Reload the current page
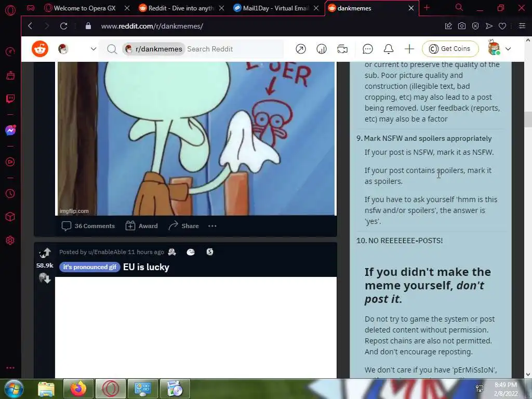The image size is (532, 399). coord(63,26)
